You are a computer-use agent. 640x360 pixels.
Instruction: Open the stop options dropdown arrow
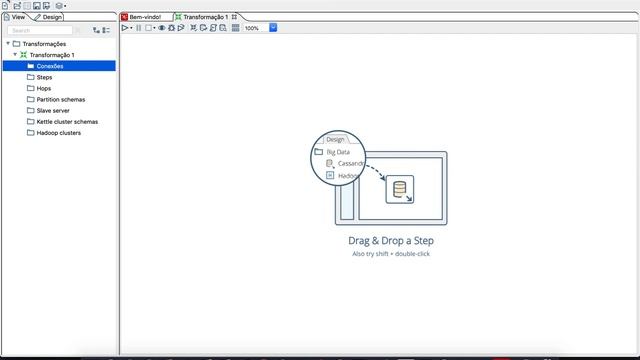[154, 28]
